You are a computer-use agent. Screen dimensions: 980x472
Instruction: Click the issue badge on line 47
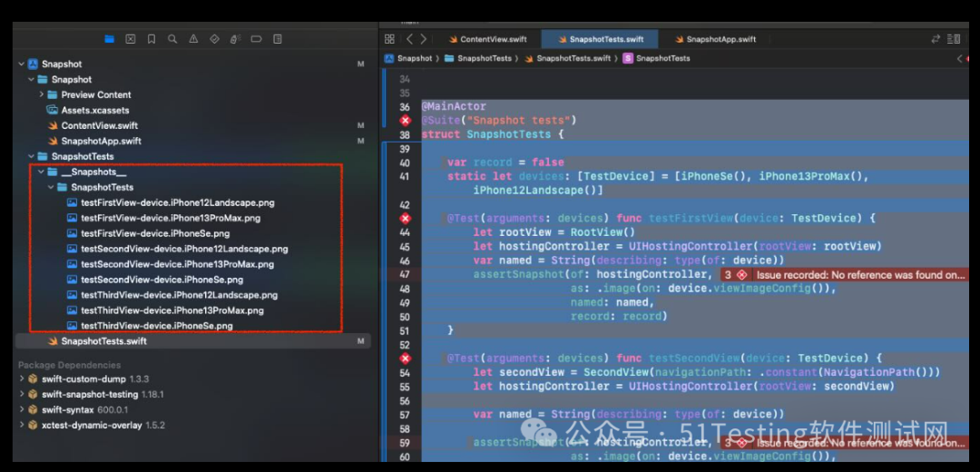[x=736, y=275]
